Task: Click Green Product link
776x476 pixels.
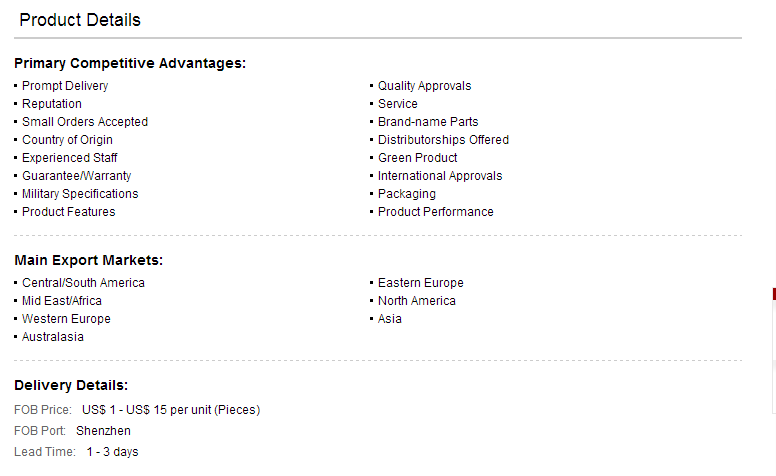Action: pos(417,158)
